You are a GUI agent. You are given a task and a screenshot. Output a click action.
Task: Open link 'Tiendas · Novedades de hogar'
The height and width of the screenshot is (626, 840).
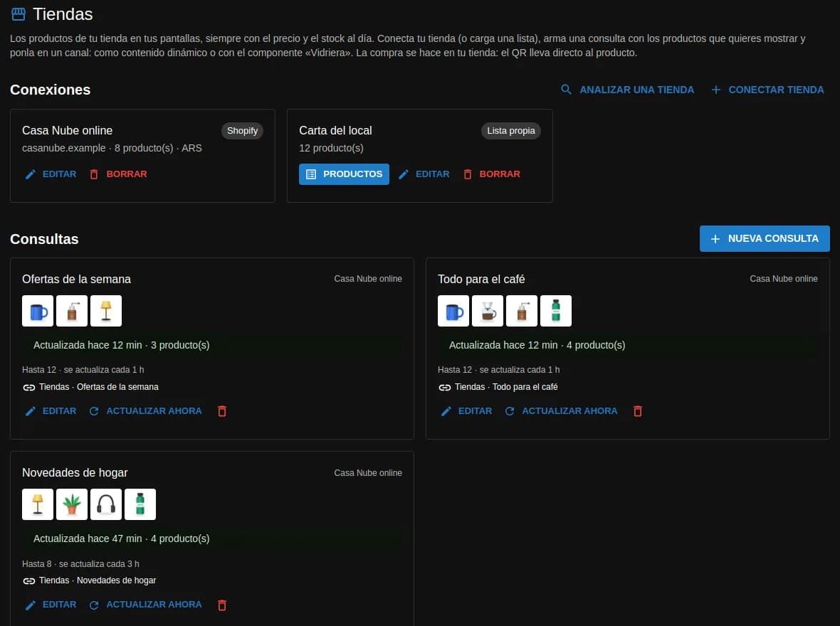click(x=98, y=580)
